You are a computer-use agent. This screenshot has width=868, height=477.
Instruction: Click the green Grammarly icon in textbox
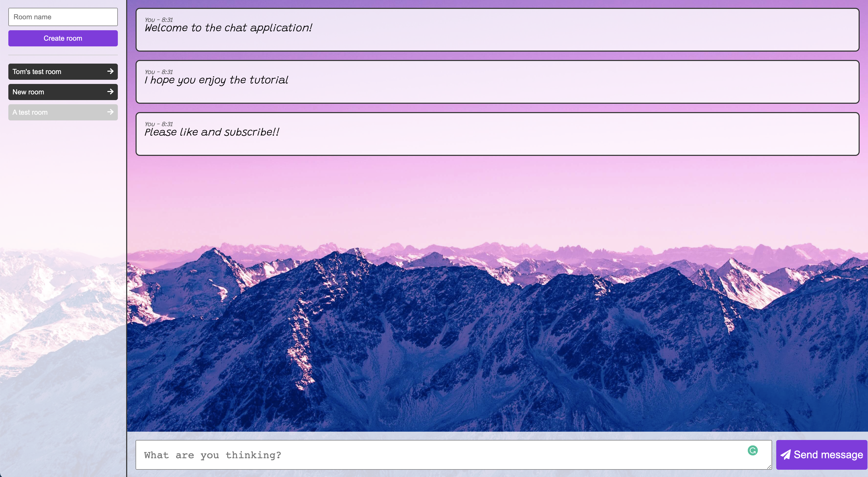coord(753,450)
